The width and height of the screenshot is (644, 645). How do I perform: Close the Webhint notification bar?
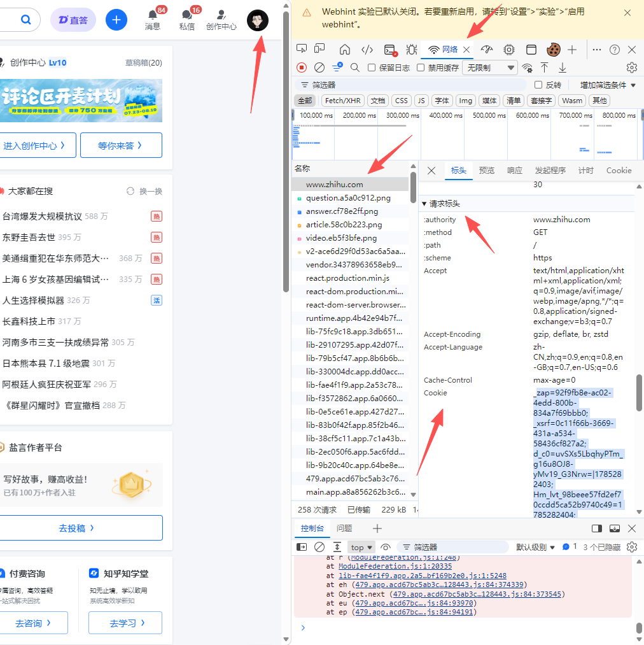click(x=627, y=13)
